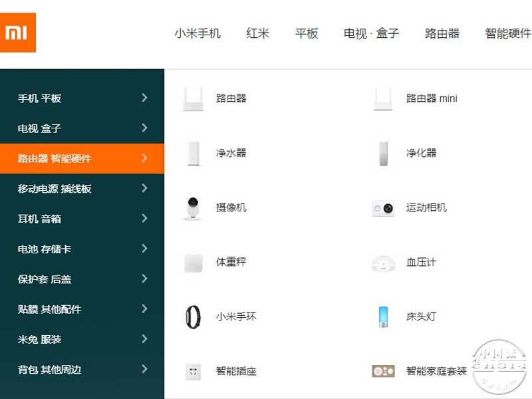The height and width of the screenshot is (399, 532).
Task: Expand the 电视 盒子 sidebar chevron
Action: [x=144, y=128]
